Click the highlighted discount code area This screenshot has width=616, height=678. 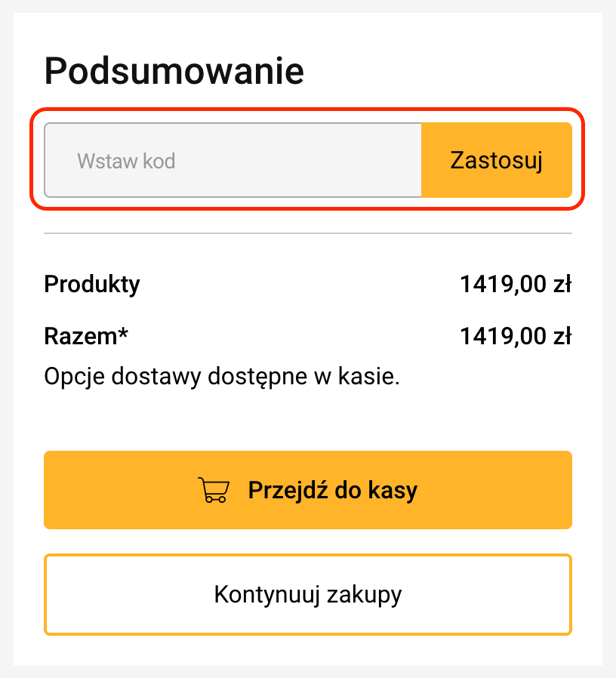(x=308, y=160)
